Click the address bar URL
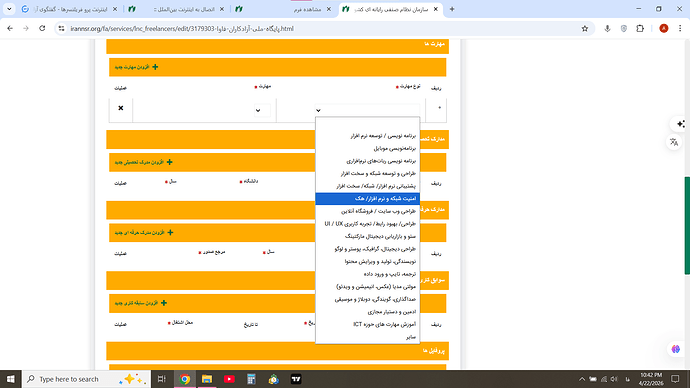This screenshot has width=690, height=388. point(182,29)
